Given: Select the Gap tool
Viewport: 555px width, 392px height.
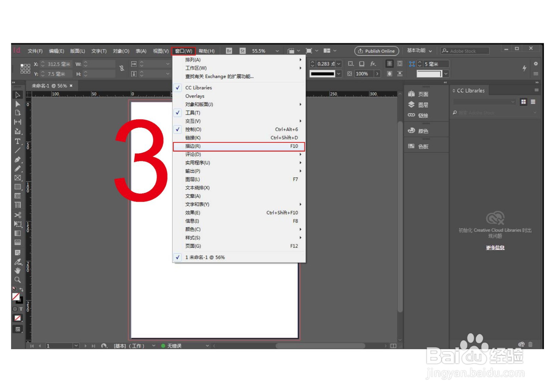Looking at the screenshot, I should click(18, 122).
